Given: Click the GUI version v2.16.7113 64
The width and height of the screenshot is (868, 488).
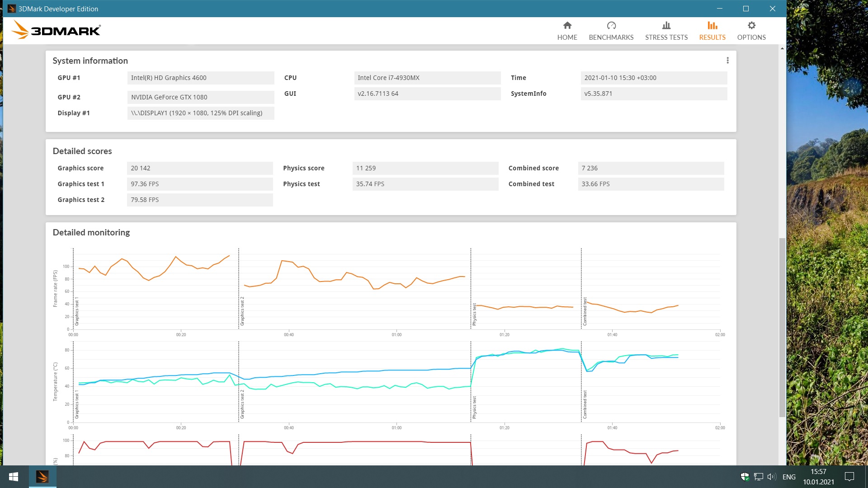Looking at the screenshot, I should click(x=427, y=94).
